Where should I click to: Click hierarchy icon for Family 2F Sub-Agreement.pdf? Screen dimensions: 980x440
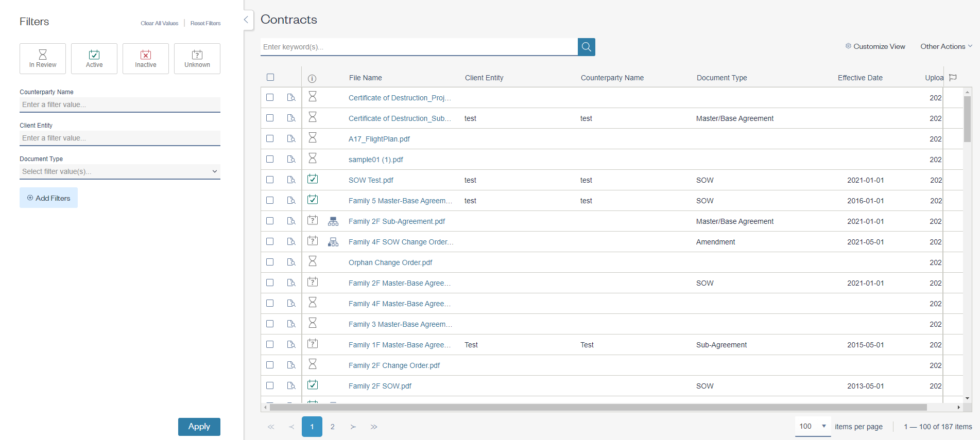click(333, 221)
